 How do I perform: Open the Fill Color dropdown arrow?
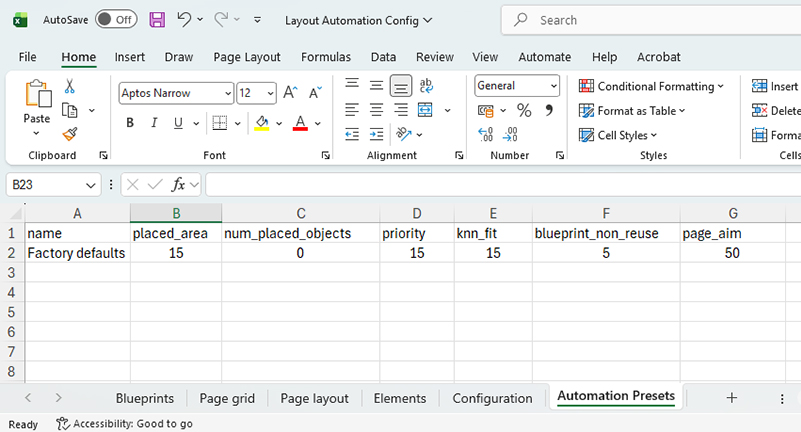coord(279,123)
